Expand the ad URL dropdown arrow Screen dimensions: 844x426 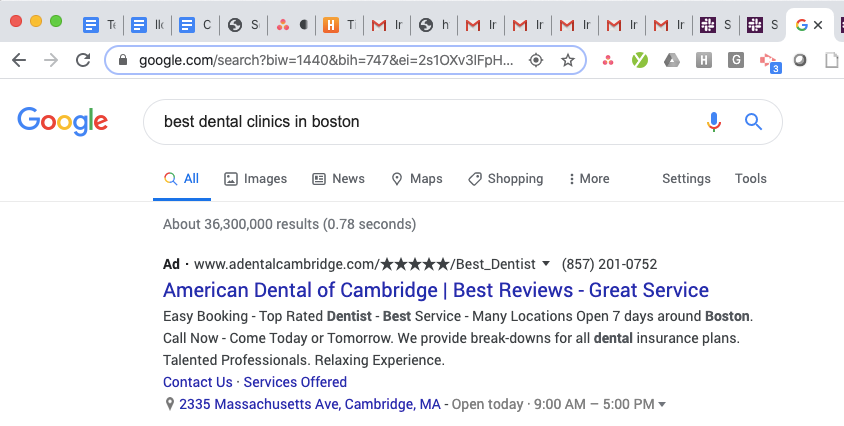coord(546,264)
